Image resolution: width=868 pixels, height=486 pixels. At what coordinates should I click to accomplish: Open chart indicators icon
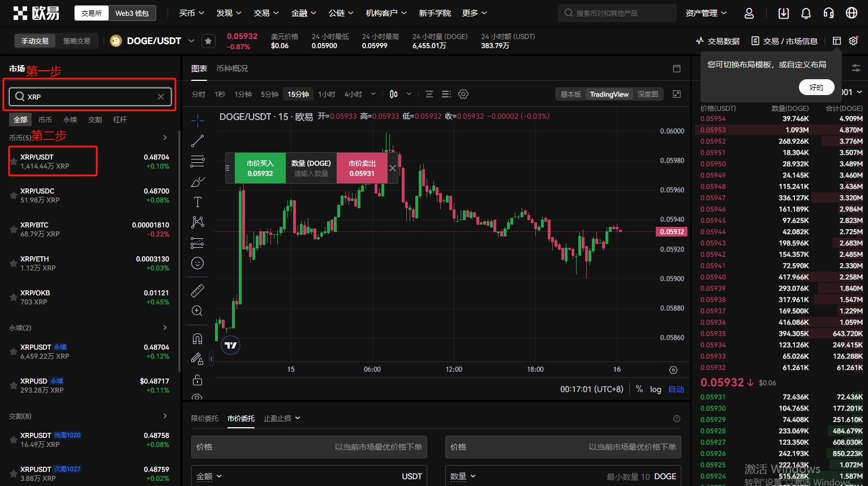click(x=429, y=94)
